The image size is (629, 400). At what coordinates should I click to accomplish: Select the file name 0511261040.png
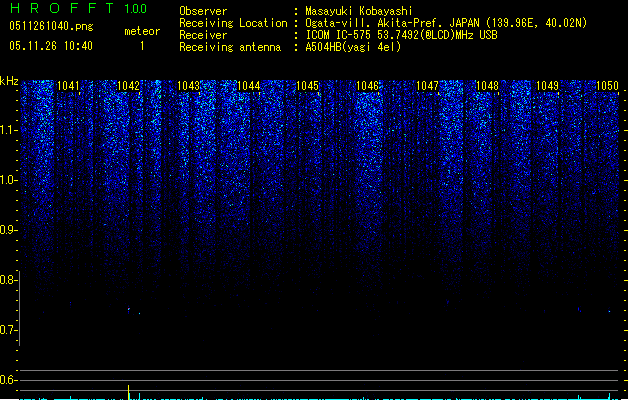coord(51,26)
